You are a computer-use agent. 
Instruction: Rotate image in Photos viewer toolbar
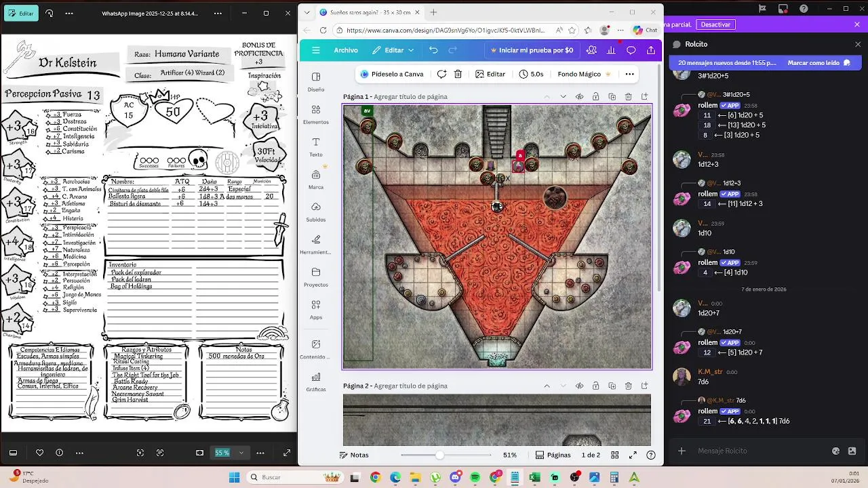[50, 13]
